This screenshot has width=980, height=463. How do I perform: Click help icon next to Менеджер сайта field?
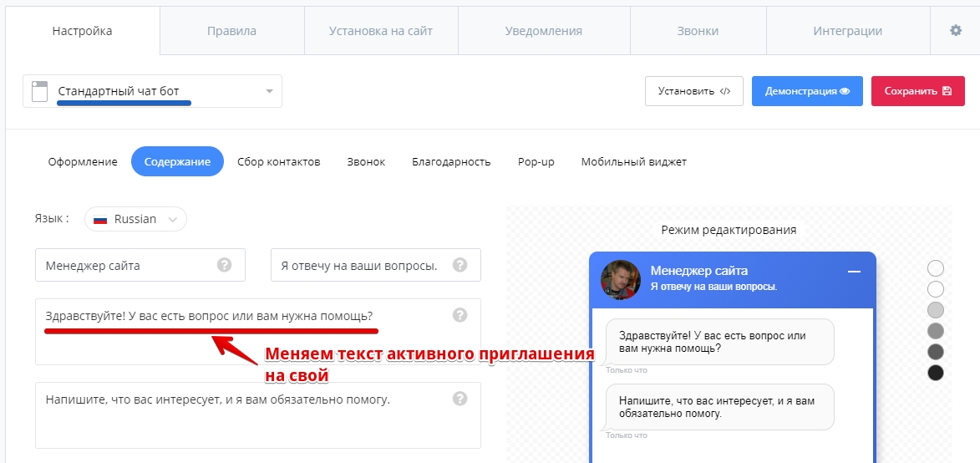[225, 265]
